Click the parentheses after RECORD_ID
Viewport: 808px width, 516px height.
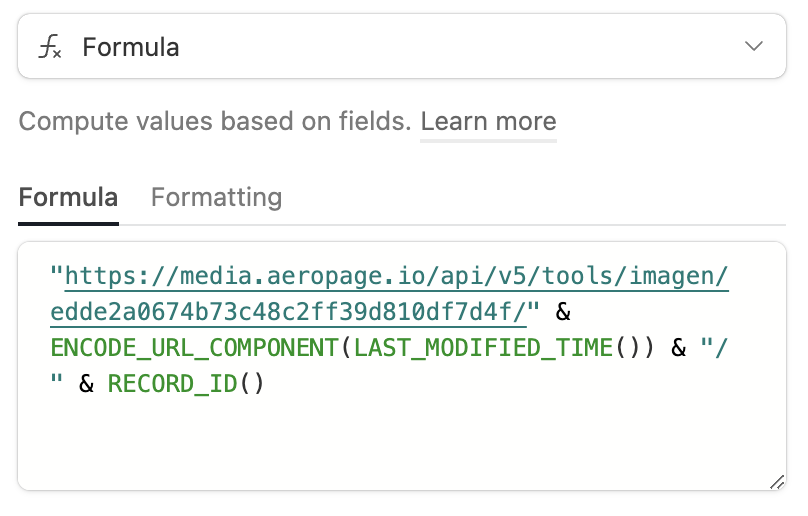click(252, 384)
